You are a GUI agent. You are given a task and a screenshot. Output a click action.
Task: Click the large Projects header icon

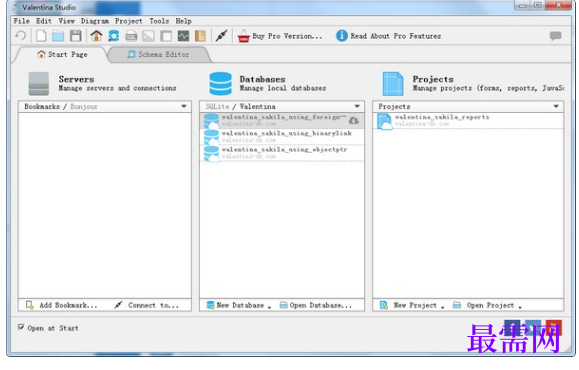[393, 83]
